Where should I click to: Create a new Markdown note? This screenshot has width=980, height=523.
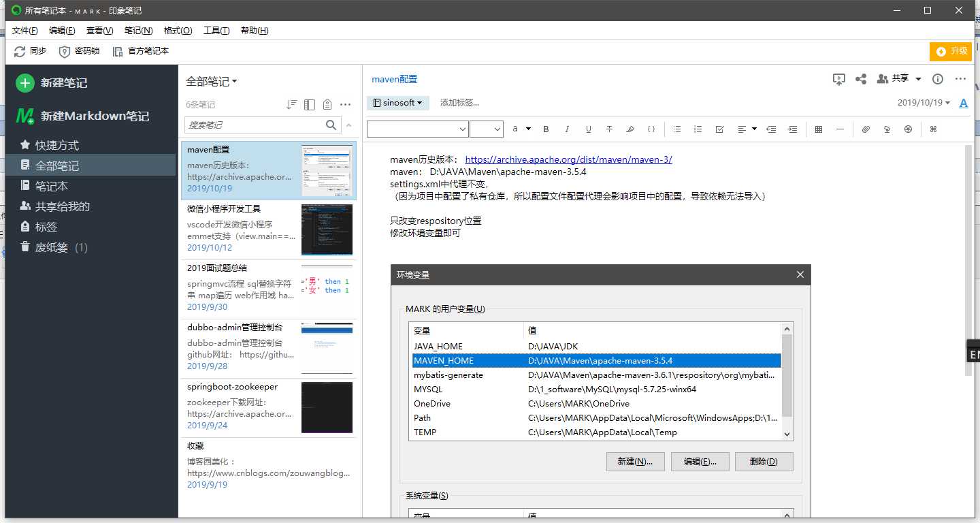[83, 116]
